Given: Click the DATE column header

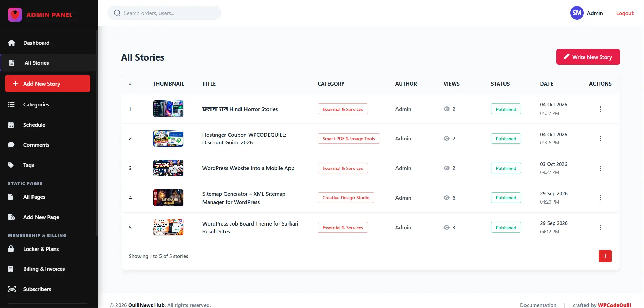Looking at the screenshot, I should (546, 84).
